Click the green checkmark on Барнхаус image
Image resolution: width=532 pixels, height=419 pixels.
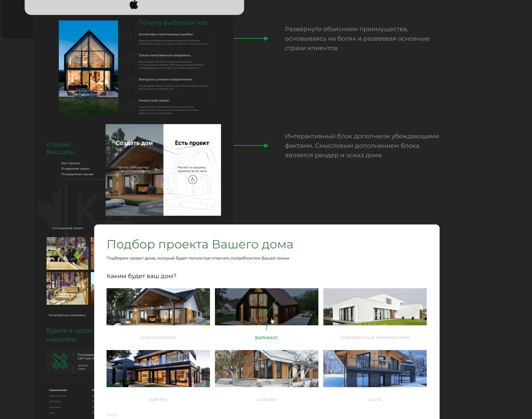269,307
